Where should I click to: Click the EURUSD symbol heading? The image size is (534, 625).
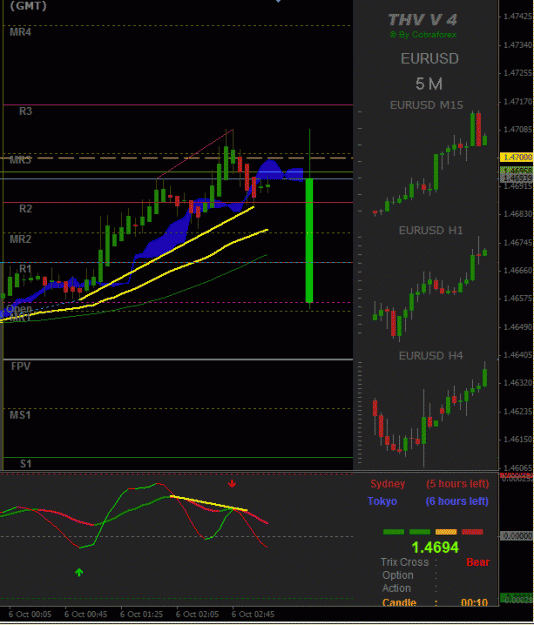tap(430, 59)
